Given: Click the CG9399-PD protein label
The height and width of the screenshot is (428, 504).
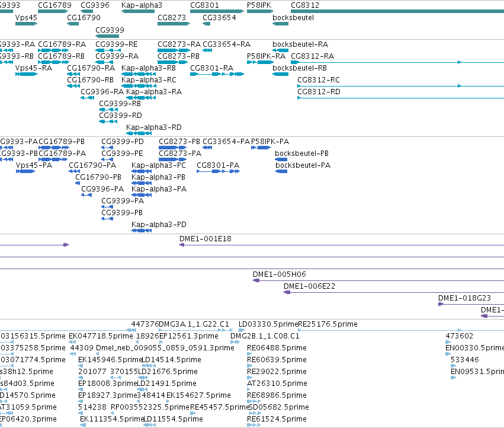Looking at the screenshot, I should [123, 142].
